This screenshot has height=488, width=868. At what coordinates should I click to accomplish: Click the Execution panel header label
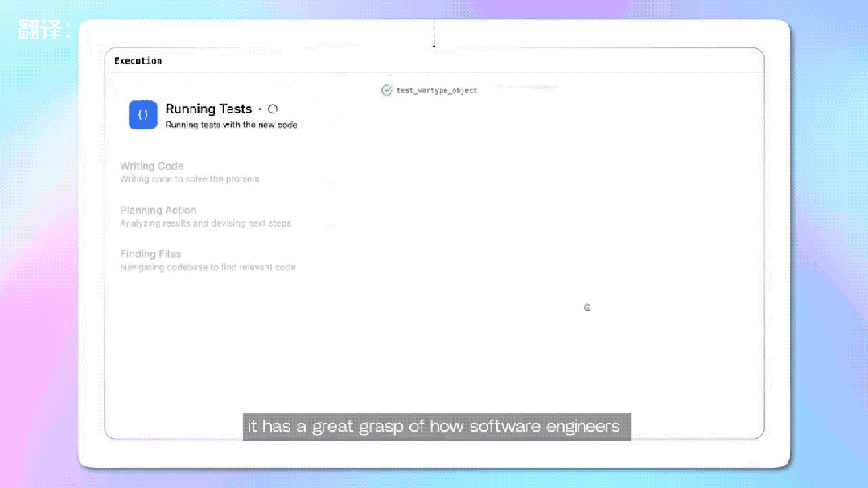click(138, 60)
